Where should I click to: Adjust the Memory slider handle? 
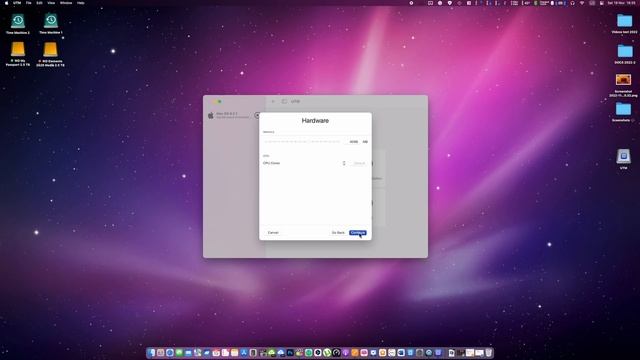tap(309, 142)
